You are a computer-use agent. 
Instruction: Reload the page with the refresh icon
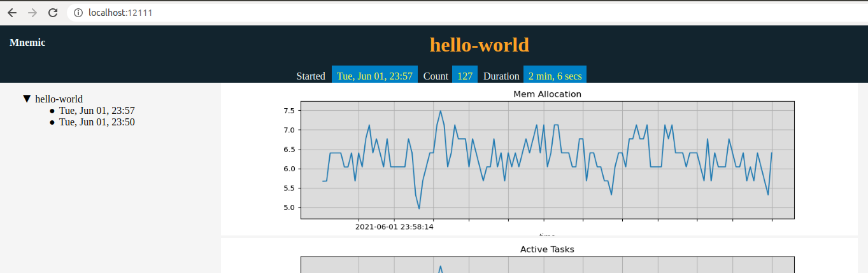click(x=53, y=12)
